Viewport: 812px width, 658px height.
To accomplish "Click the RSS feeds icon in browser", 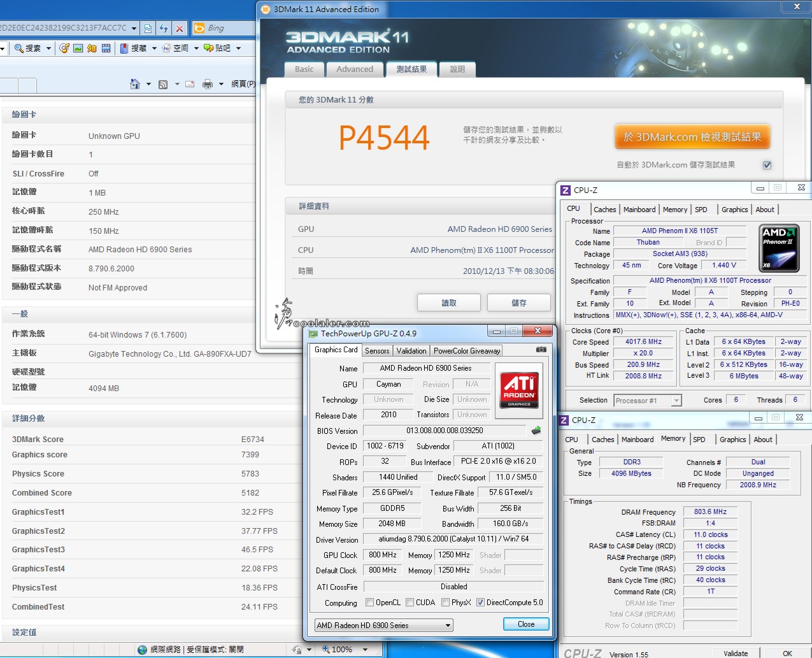I will pos(163,84).
